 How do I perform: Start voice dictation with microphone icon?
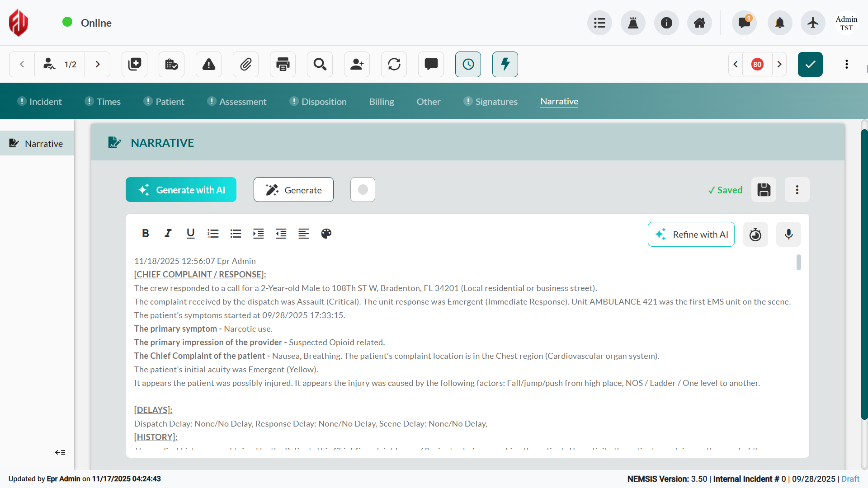tap(788, 234)
